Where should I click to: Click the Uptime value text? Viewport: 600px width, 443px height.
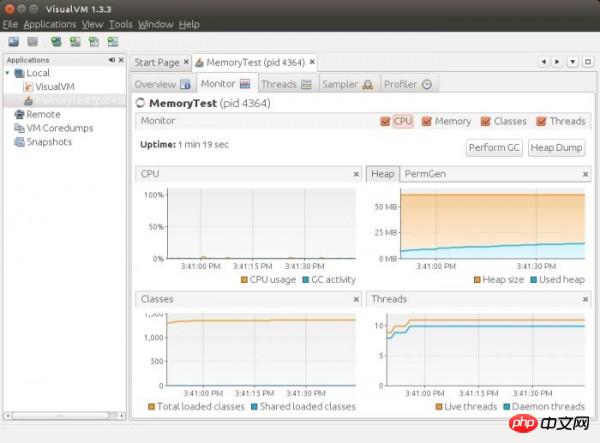click(203, 145)
